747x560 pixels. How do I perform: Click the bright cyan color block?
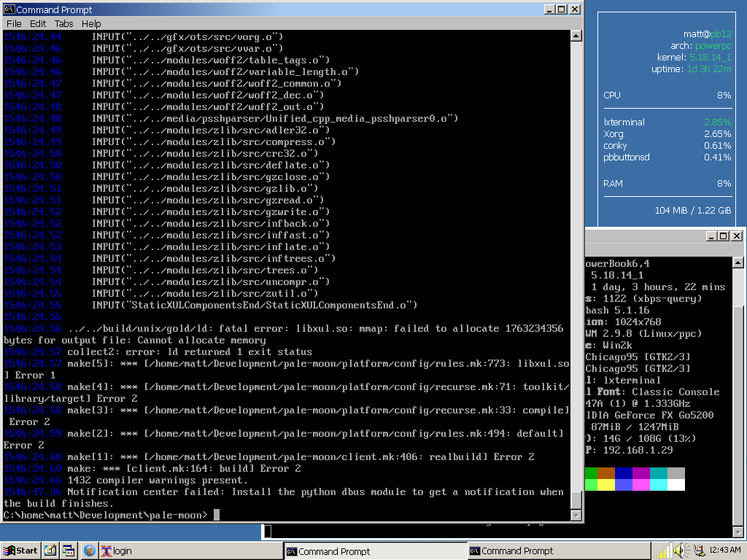659,485
